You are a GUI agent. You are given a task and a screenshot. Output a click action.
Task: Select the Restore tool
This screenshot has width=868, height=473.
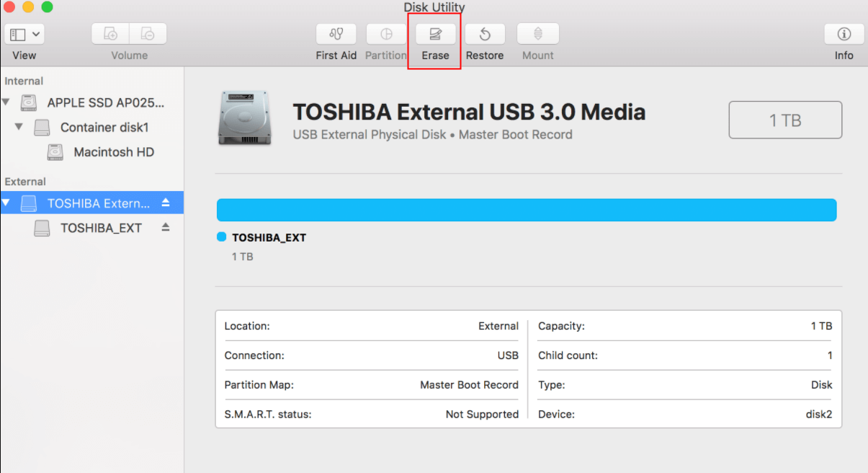click(x=484, y=40)
